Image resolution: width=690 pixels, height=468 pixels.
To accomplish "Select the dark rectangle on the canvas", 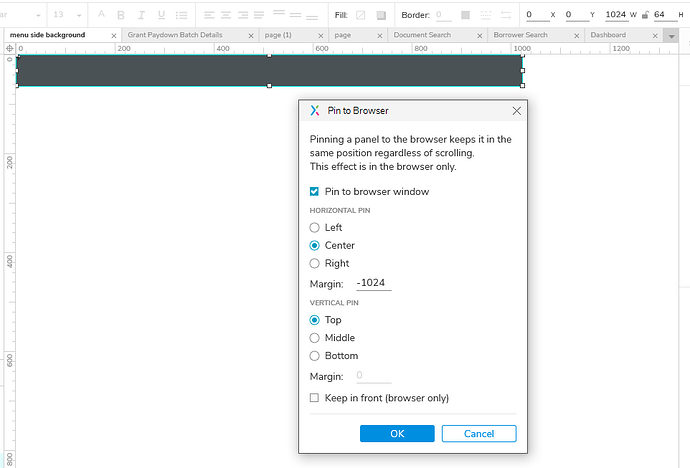I will pyautogui.click(x=269, y=70).
